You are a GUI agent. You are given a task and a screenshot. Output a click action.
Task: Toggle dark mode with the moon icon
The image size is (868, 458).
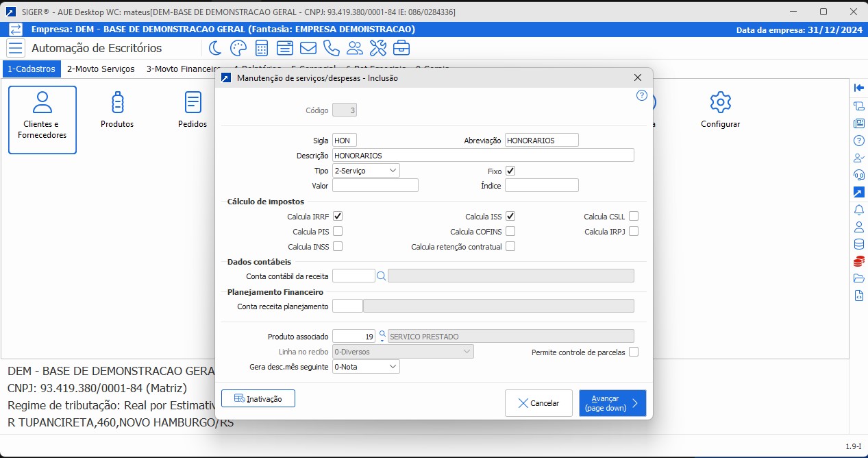point(215,48)
